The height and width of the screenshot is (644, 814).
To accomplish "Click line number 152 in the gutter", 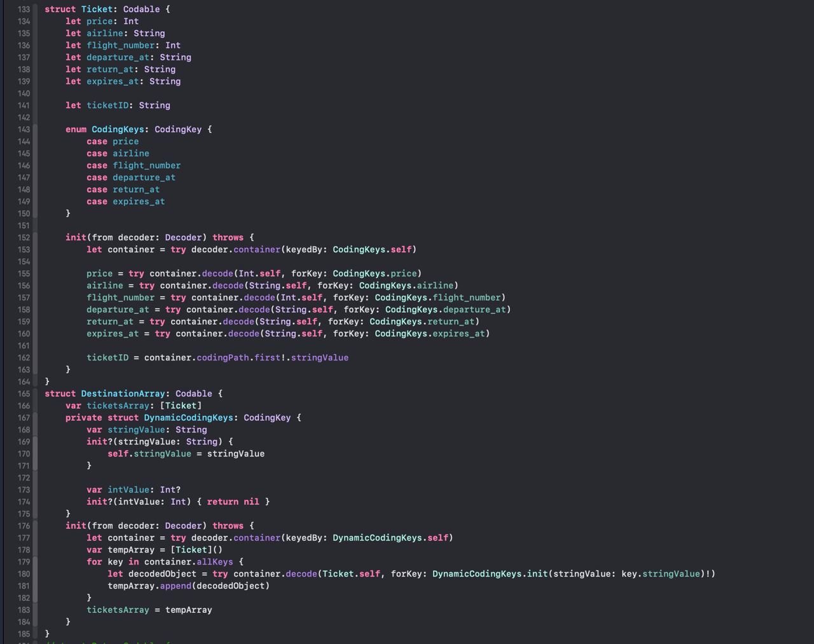I will click(x=24, y=238).
